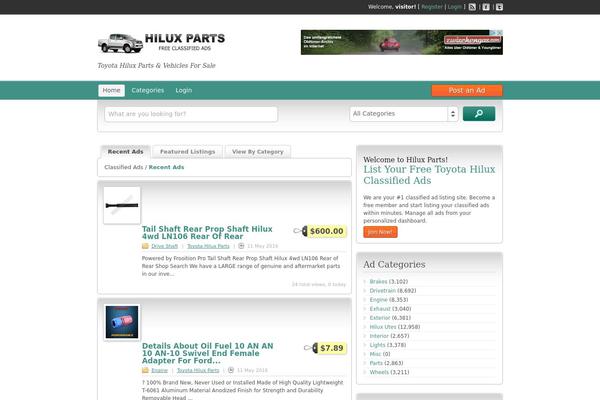Open the Categories menu
Viewport: 600px width, 400px height.
pos(148,90)
